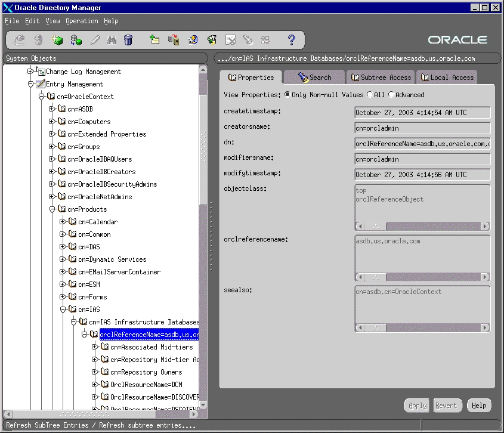
Task: Click the Delete trash can toolbar icon
Action: [x=128, y=40]
